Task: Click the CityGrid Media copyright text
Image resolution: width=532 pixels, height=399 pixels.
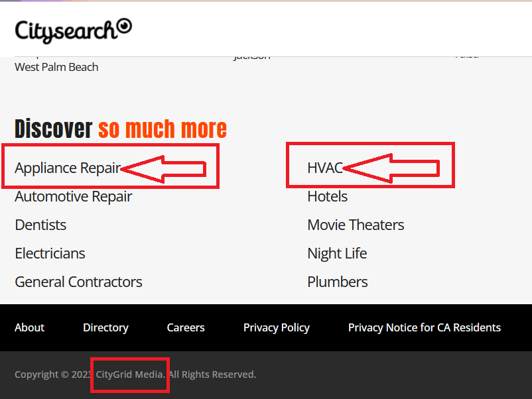Action: pyautogui.click(x=130, y=374)
